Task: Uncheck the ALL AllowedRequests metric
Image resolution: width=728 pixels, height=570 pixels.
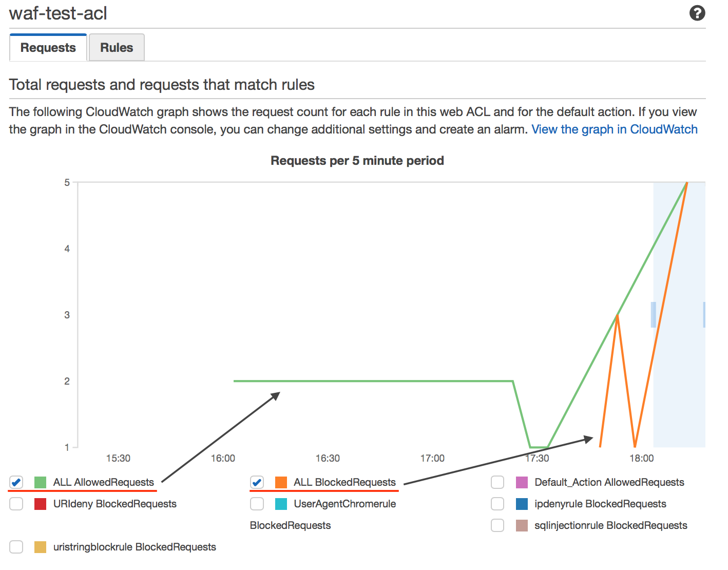Action: [16, 482]
